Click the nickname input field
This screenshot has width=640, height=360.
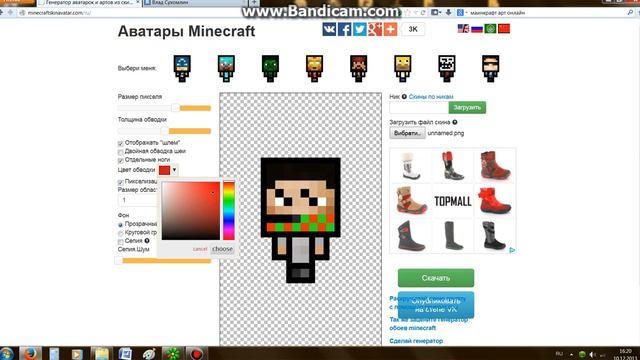[x=419, y=108]
